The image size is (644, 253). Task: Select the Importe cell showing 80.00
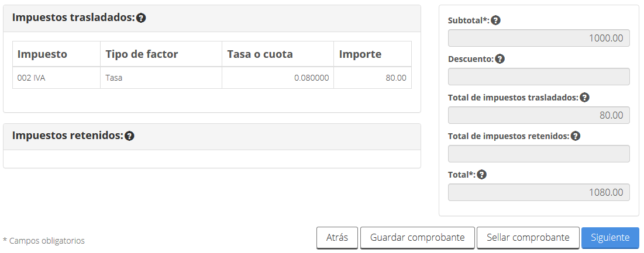[x=373, y=78]
